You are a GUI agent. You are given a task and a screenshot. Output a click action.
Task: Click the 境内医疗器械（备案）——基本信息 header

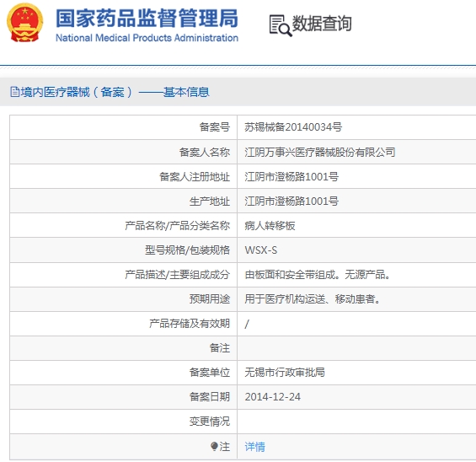click(110, 92)
